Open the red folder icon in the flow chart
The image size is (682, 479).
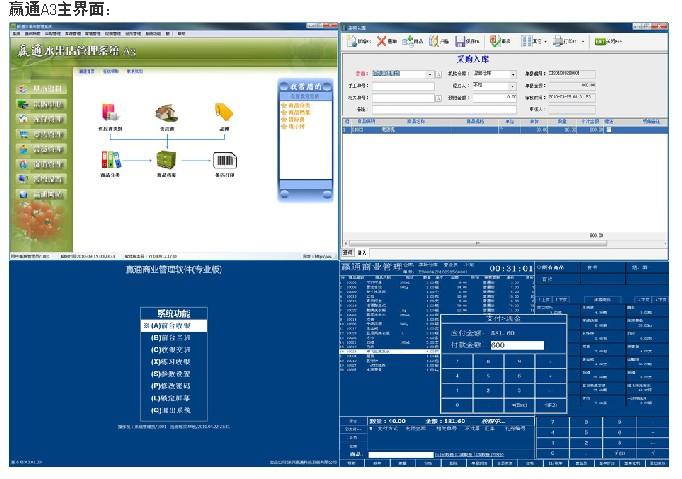[110, 112]
